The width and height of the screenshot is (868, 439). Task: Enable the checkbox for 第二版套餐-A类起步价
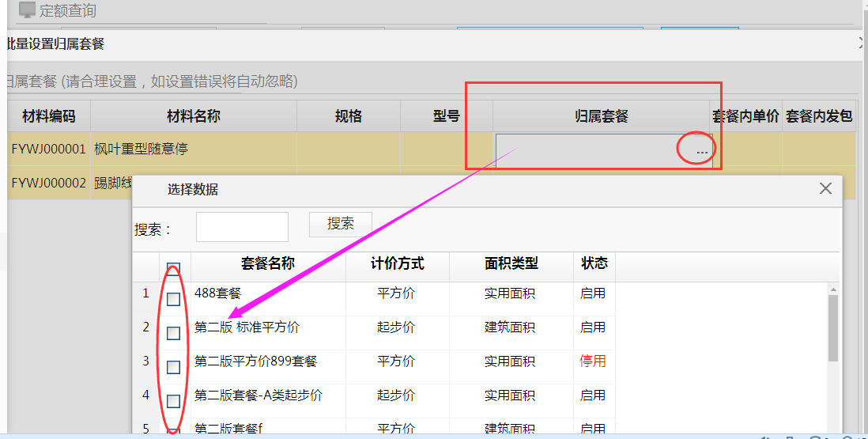click(173, 401)
